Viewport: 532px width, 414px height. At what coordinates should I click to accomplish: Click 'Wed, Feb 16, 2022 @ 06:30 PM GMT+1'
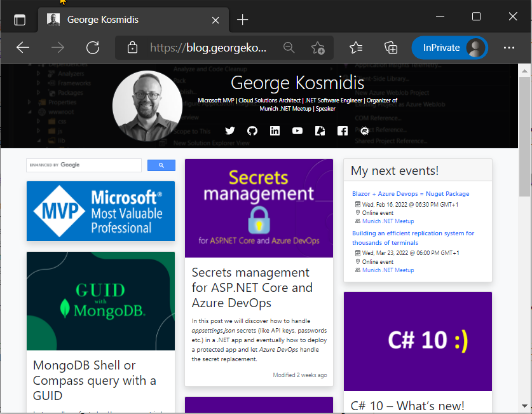[x=410, y=205]
